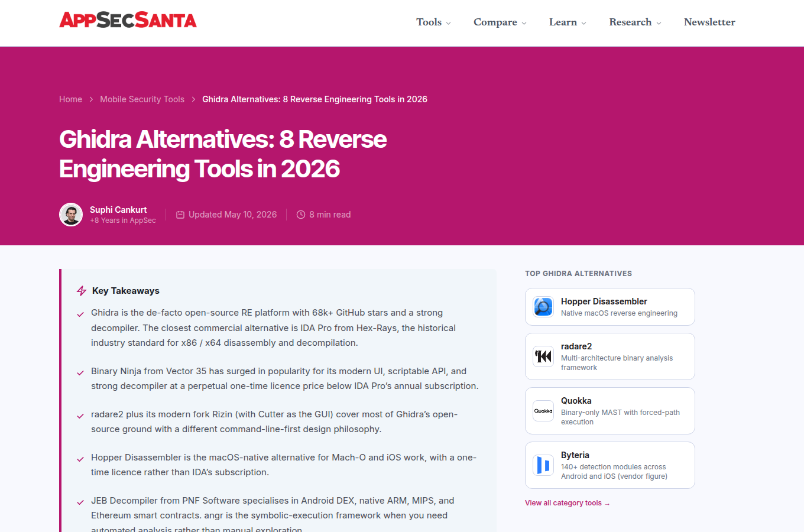Screen dimensions: 804x532
Task: Click the AppSecSanta logo
Action: click(x=128, y=20)
